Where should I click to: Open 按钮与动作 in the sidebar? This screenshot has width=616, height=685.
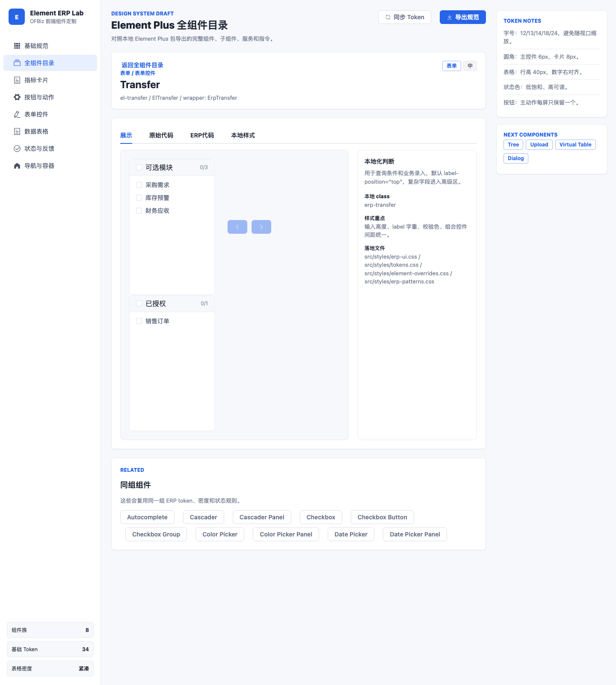coord(50,97)
